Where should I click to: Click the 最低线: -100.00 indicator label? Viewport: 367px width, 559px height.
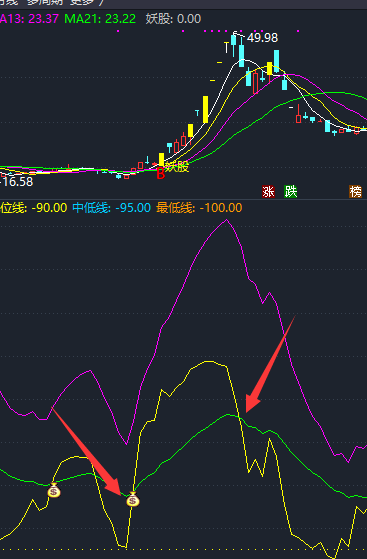(x=199, y=207)
